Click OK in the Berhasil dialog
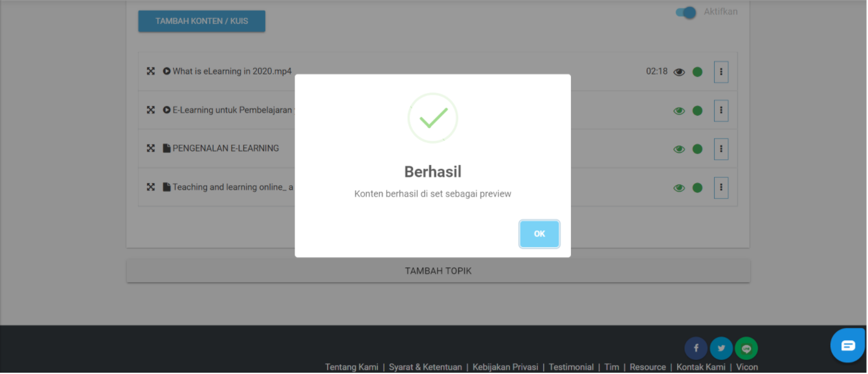 (539, 234)
